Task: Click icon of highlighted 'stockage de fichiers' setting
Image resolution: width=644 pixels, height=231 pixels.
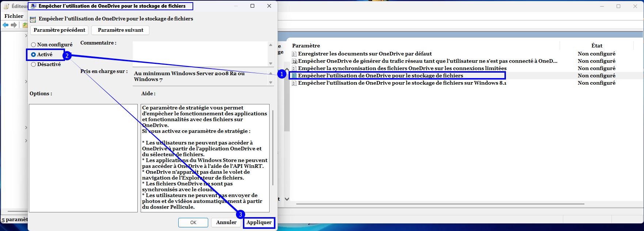Action: tap(294, 76)
